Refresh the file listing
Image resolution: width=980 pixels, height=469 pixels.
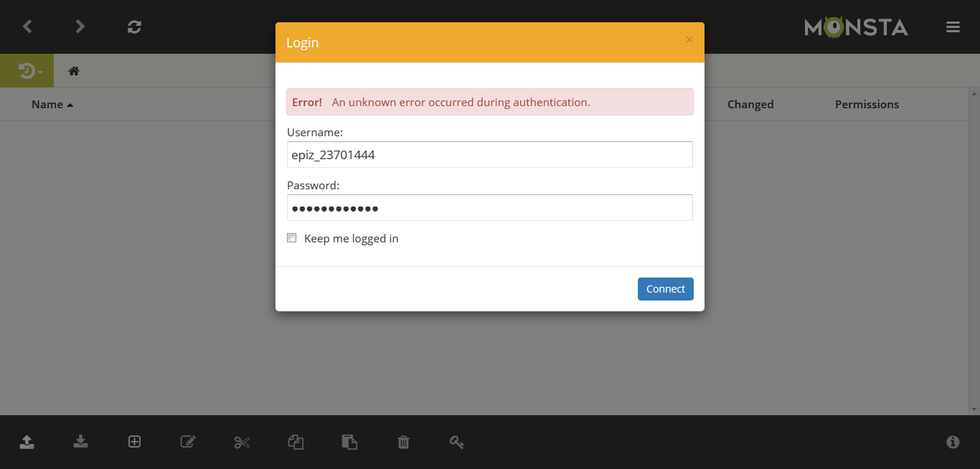coord(134,27)
